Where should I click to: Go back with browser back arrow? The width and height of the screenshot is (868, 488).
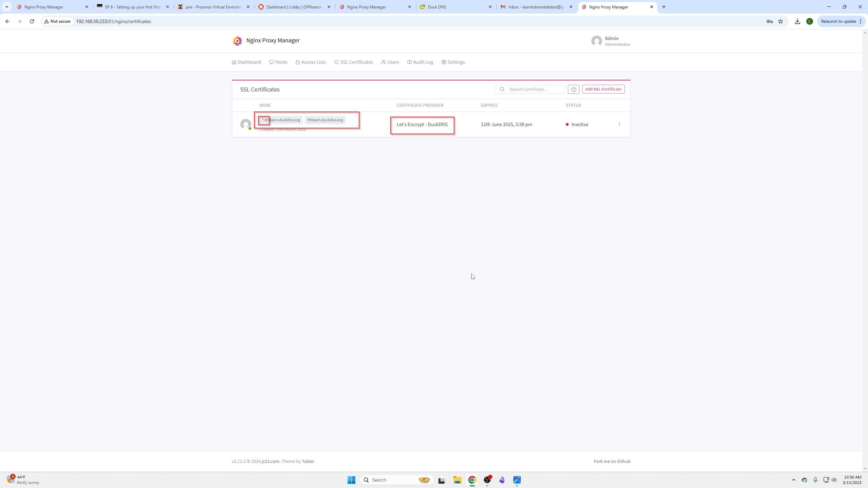tap(7, 21)
